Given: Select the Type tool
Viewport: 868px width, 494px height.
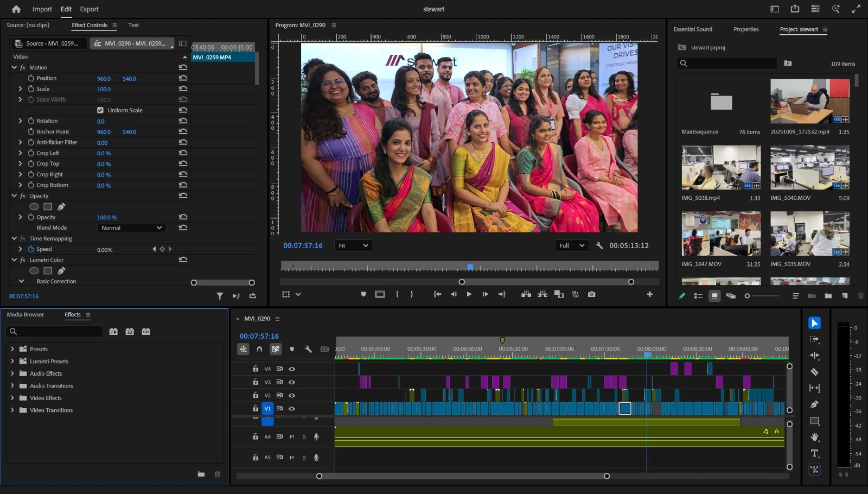Looking at the screenshot, I should coord(814,453).
